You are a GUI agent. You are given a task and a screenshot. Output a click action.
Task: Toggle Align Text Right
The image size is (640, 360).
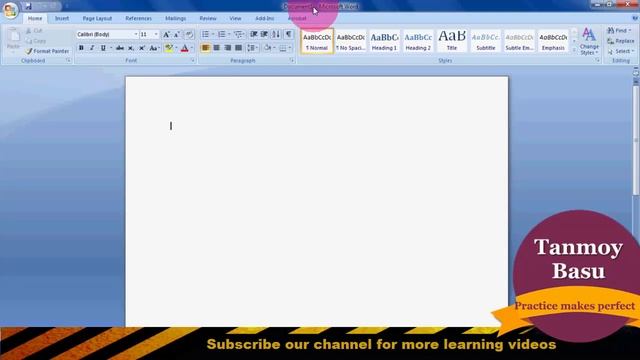(227, 48)
